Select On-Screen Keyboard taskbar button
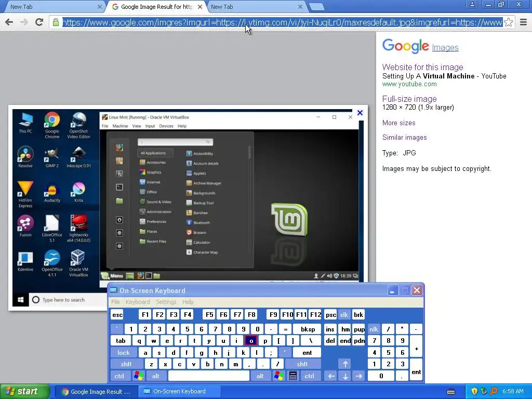This screenshot has width=532, height=399. (179, 392)
